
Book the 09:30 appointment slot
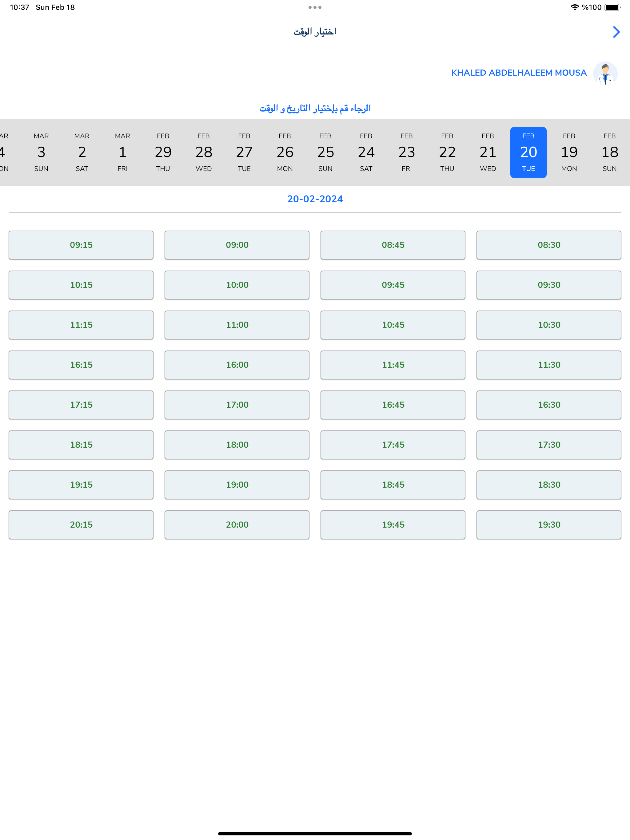pos(549,285)
